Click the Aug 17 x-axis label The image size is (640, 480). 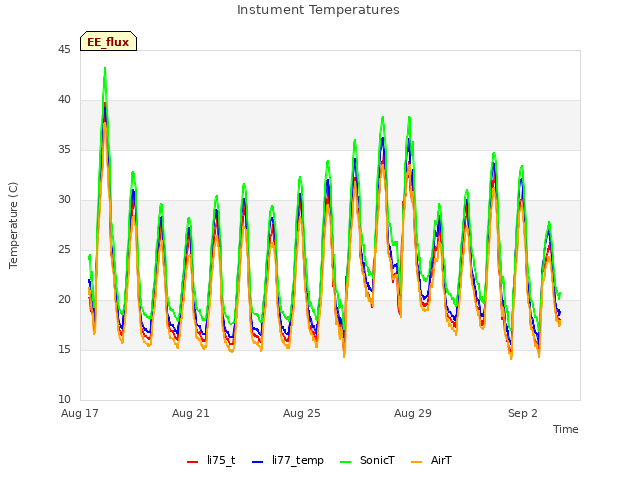[x=80, y=413]
